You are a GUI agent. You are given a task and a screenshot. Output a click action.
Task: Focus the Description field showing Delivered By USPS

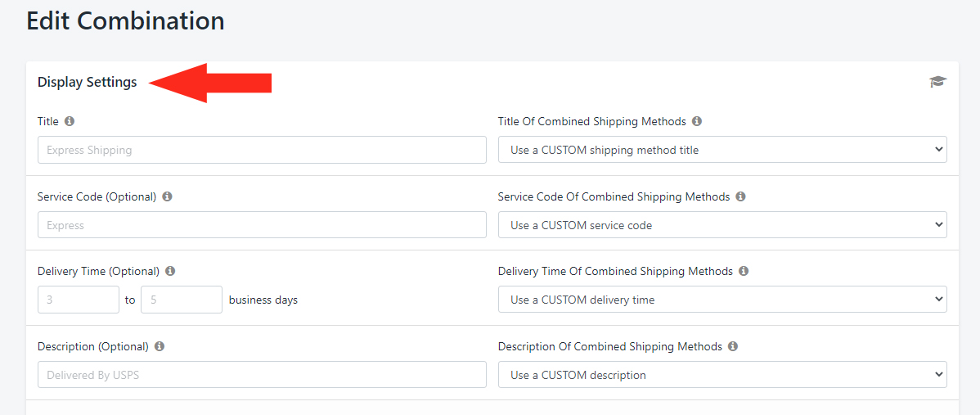tap(262, 375)
